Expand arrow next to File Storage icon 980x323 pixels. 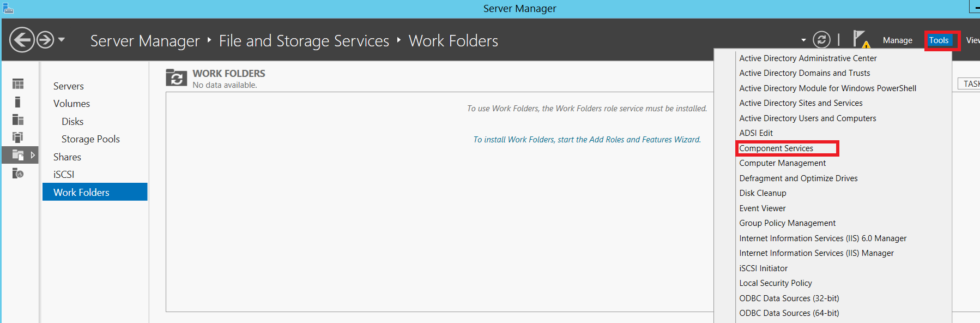[33, 155]
